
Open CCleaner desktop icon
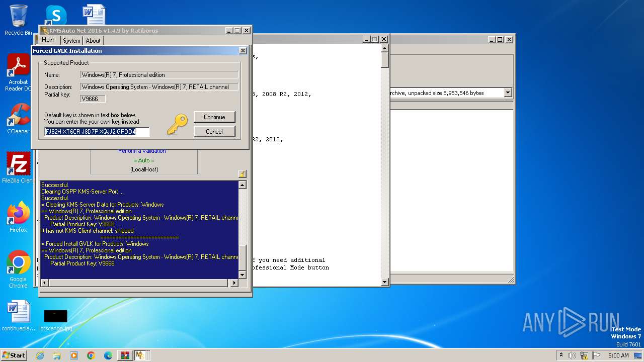(x=18, y=119)
